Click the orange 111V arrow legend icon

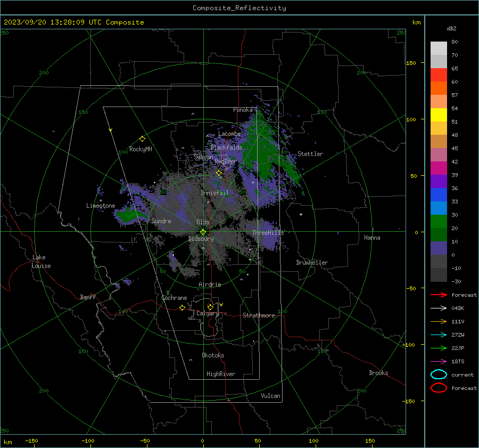439,321
